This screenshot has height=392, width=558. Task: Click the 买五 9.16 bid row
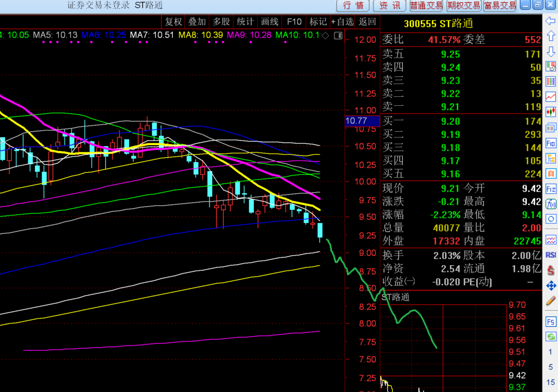pyautogui.click(x=462, y=174)
